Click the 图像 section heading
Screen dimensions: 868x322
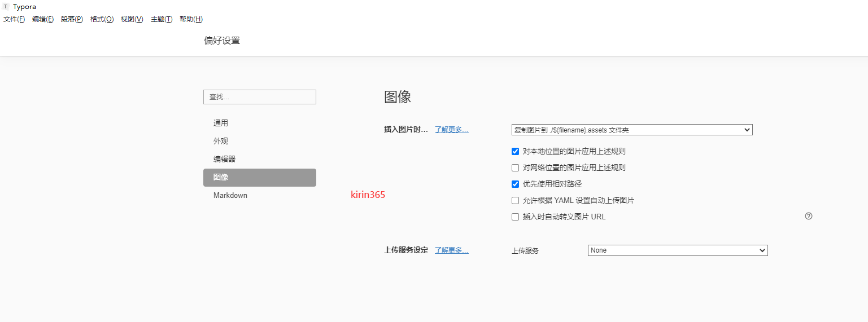(x=398, y=96)
